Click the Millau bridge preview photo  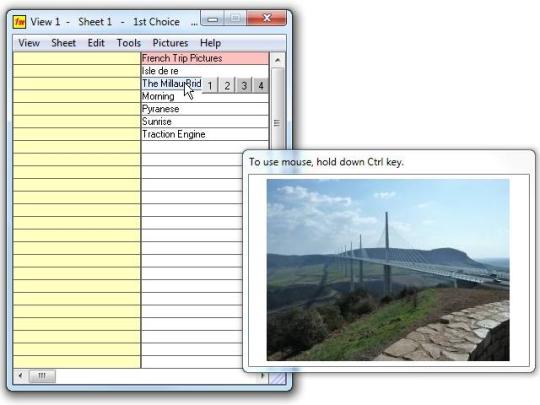(x=388, y=270)
